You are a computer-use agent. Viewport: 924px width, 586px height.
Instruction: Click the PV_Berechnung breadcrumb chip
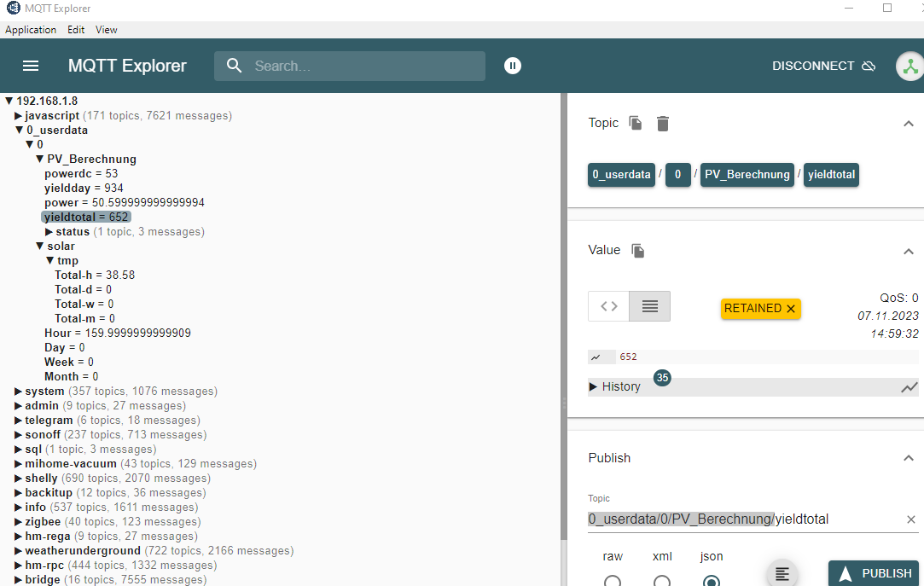[x=747, y=175]
